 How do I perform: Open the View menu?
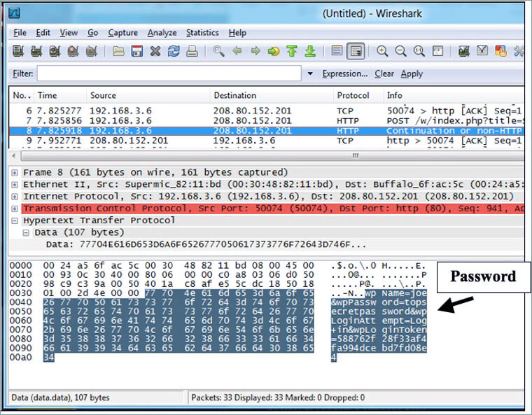tap(69, 33)
